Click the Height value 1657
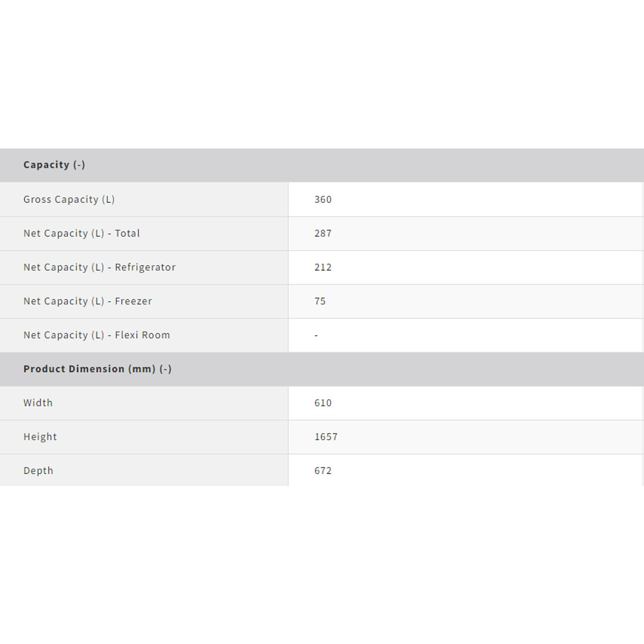The width and height of the screenshot is (644, 644). [326, 437]
